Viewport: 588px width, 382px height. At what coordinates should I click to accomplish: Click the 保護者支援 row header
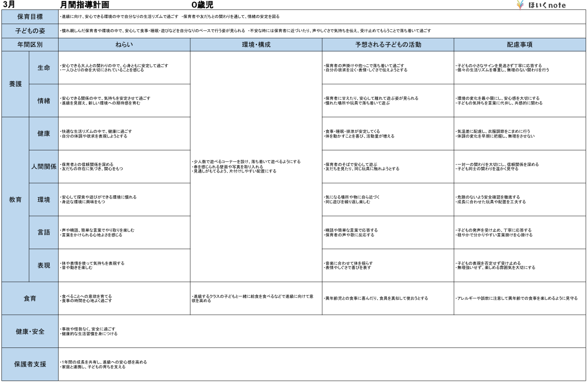pyautogui.click(x=30, y=364)
